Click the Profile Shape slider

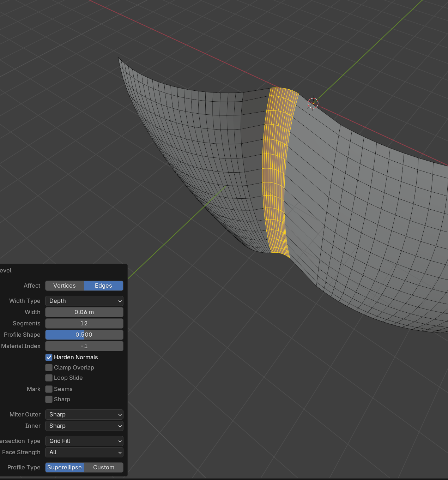[84, 335]
